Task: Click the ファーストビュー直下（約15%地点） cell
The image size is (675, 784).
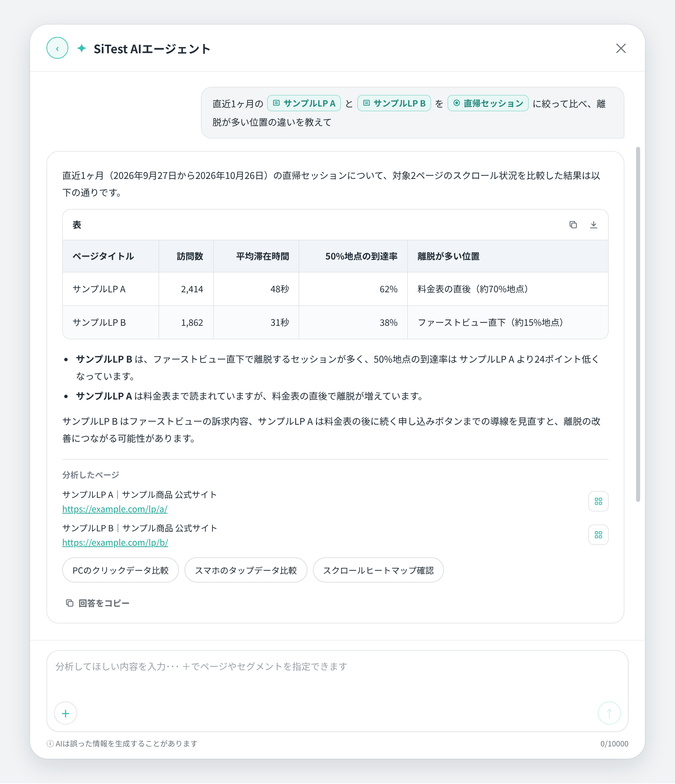Action: click(508, 322)
